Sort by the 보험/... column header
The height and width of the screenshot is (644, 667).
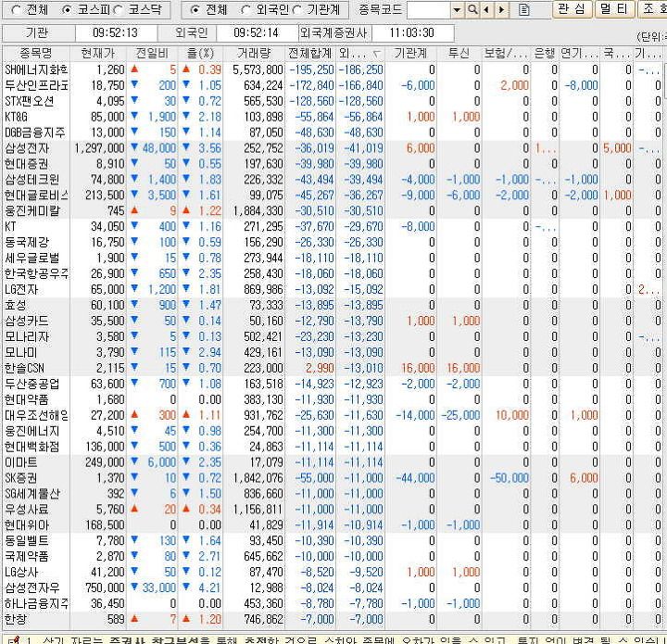point(506,54)
